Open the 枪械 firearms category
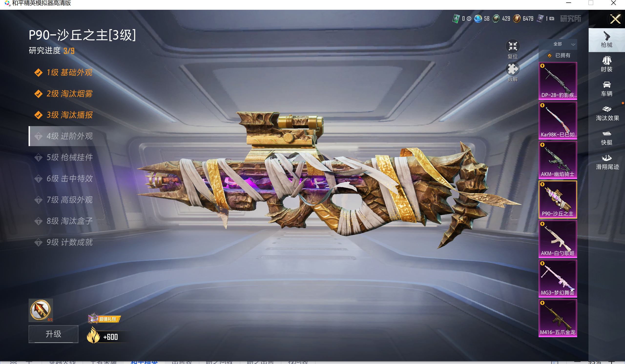This screenshot has width=625, height=364. (x=606, y=40)
